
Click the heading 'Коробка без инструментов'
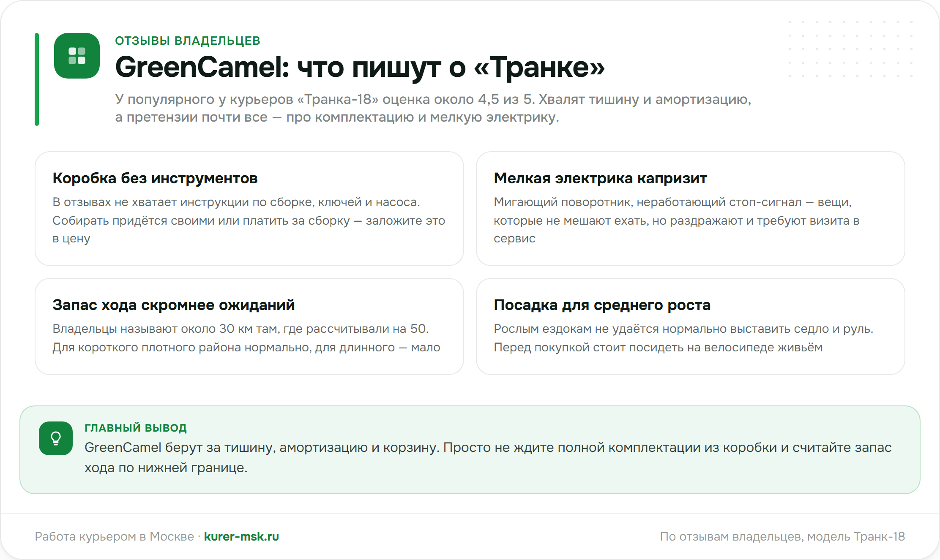point(155,178)
